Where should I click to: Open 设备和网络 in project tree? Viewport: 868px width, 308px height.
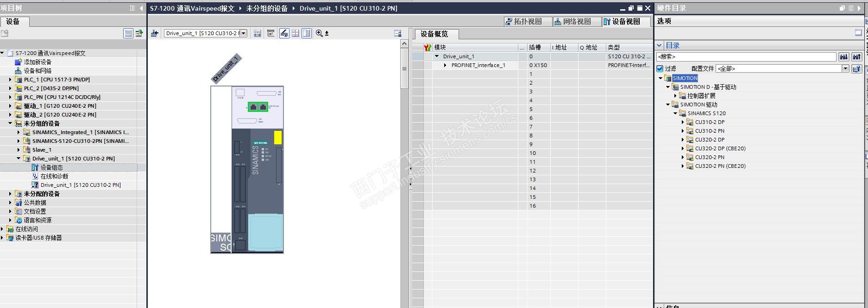point(38,71)
